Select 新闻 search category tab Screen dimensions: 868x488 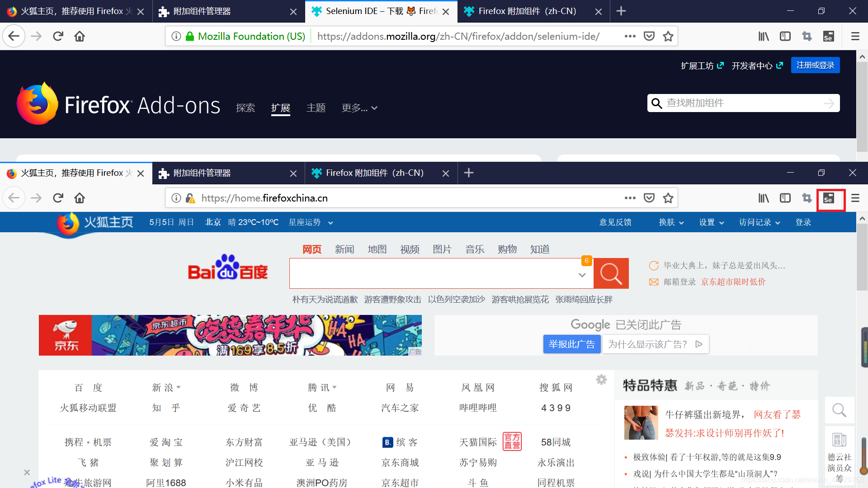(344, 249)
